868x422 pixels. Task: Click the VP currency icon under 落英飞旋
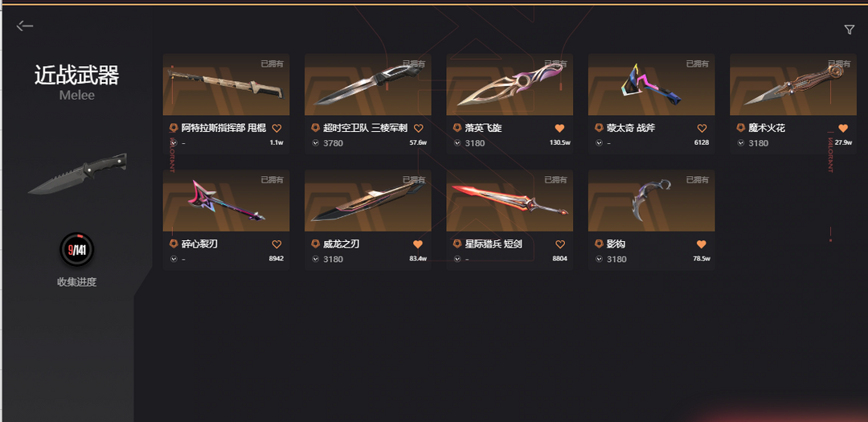(x=457, y=143)
